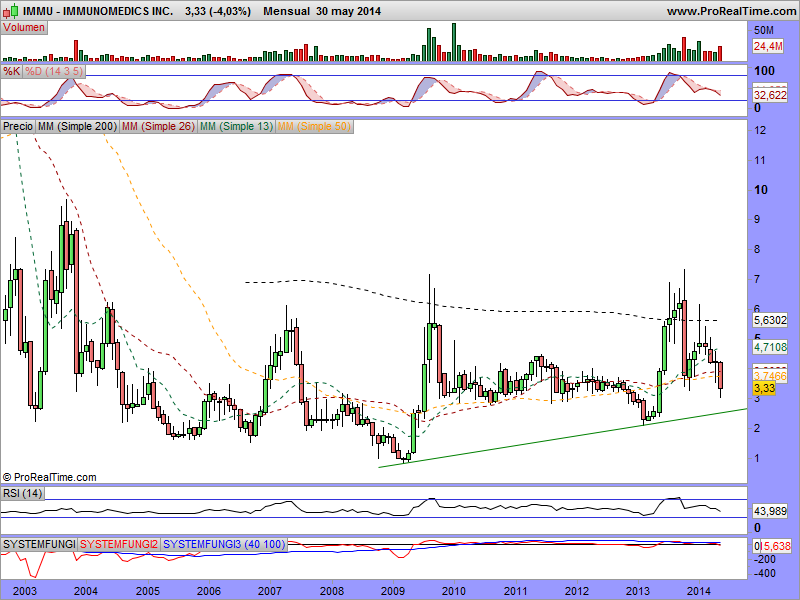Click the 9 price axis label
The width and height of the screenshot is (800, 600).
pyautogui.click(x=757, y=219)
